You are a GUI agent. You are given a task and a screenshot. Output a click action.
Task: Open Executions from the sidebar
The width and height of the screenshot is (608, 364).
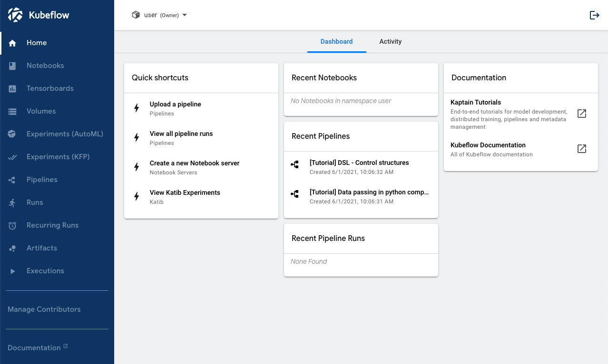57,271
